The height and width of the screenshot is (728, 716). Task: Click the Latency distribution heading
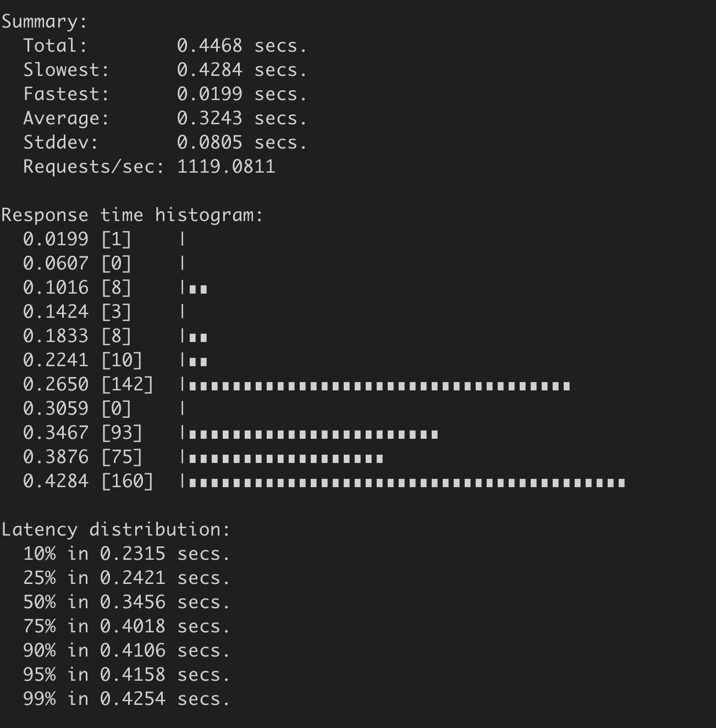coord(115,530)
